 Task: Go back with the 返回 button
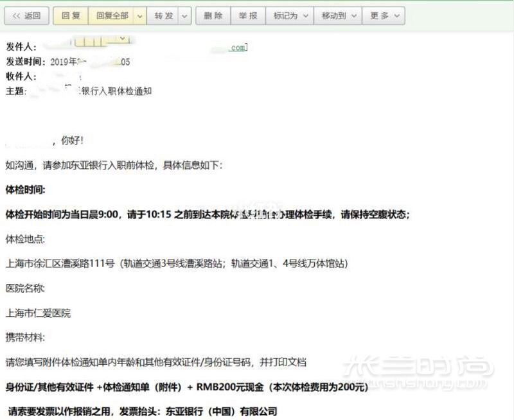click(26, 15)
